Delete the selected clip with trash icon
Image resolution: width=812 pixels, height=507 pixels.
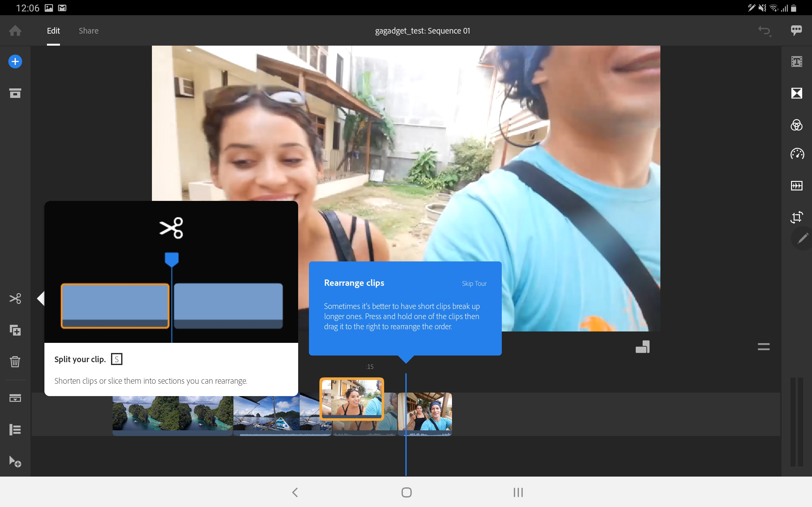[x=15, y=362]
